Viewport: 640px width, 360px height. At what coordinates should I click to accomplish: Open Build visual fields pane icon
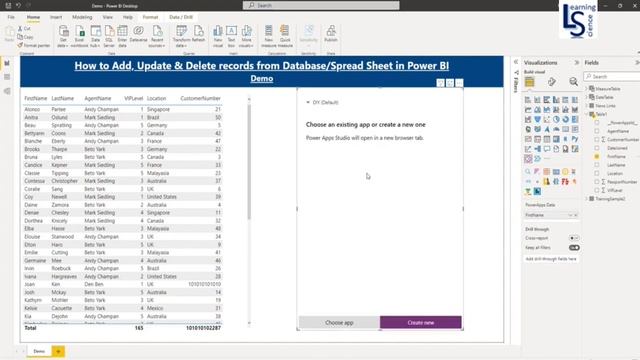529,82
